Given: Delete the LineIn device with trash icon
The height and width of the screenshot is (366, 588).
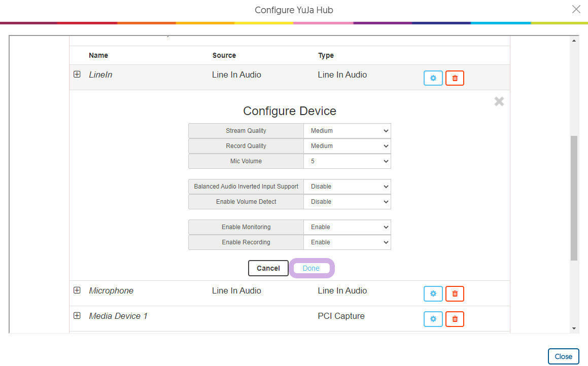Looking at the screenshot, I should [x=455, y=78].
